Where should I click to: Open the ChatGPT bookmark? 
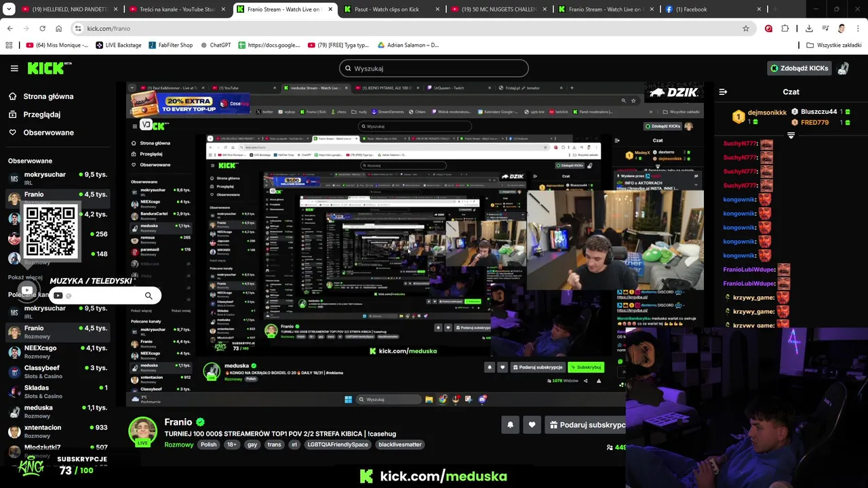point(215,45)
